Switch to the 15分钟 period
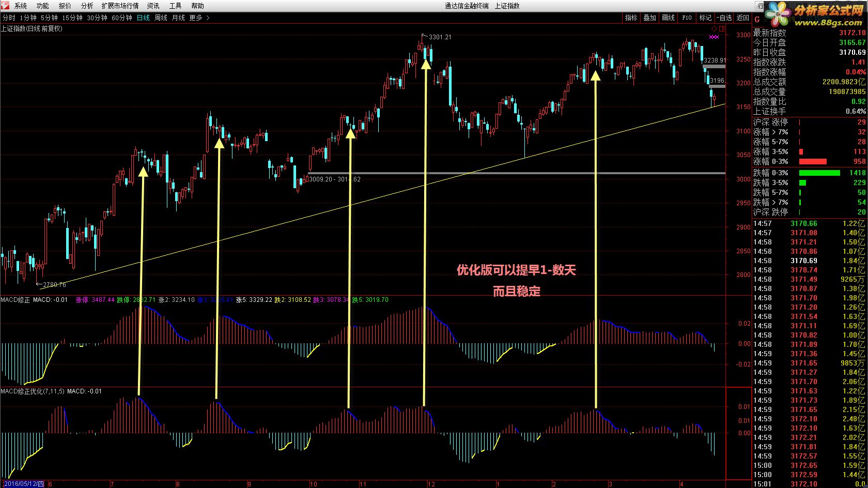Viewport: 868px width, 488px height. (x=72, y=18)
